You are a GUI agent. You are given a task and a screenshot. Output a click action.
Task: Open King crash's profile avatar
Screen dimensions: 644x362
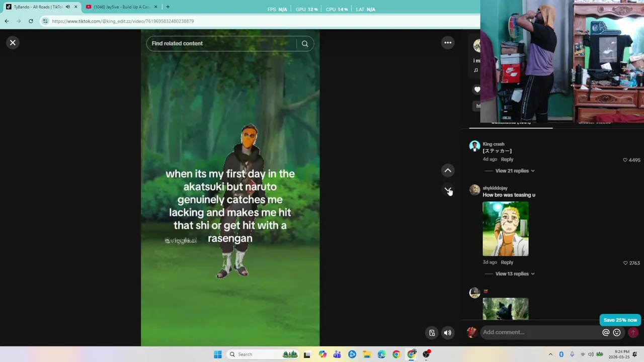coord(474,146)
